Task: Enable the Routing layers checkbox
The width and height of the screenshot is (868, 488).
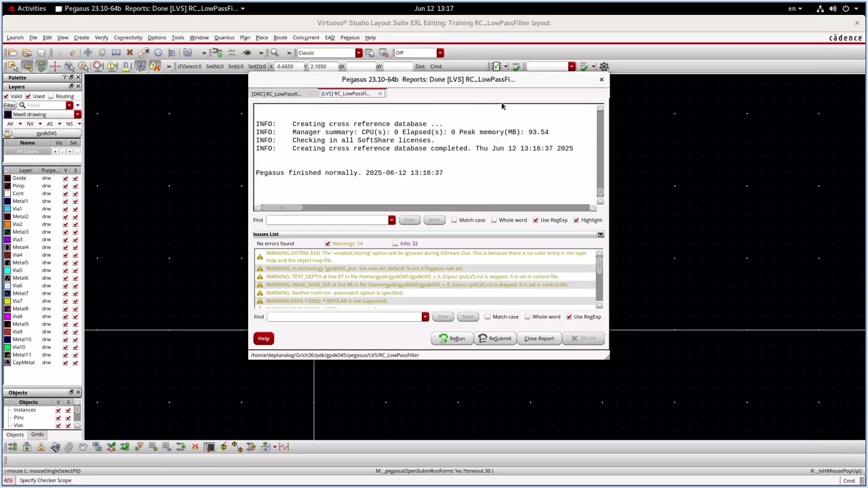Action: [x=51, y=96]
